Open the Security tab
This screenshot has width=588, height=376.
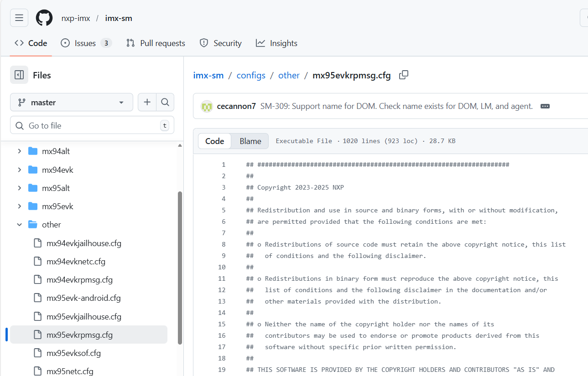(221, 43)
